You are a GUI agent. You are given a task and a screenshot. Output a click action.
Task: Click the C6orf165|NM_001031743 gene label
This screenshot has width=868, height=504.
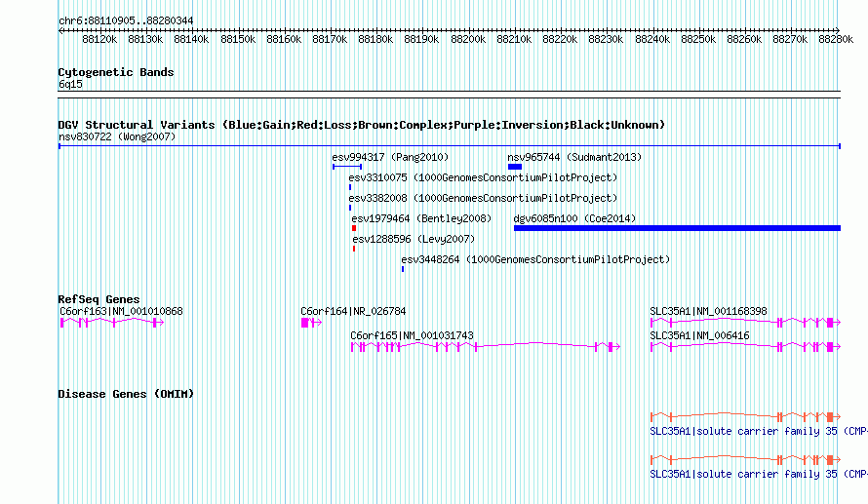(412, 335)
